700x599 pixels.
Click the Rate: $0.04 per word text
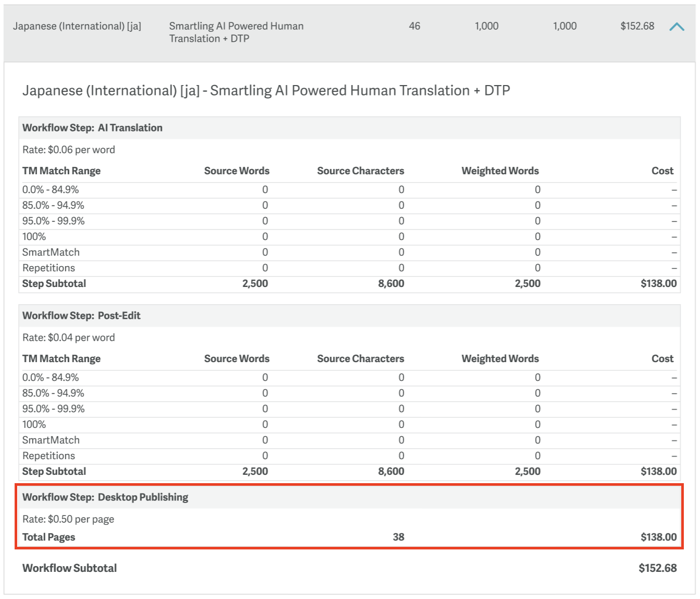(x=68, y=338)
